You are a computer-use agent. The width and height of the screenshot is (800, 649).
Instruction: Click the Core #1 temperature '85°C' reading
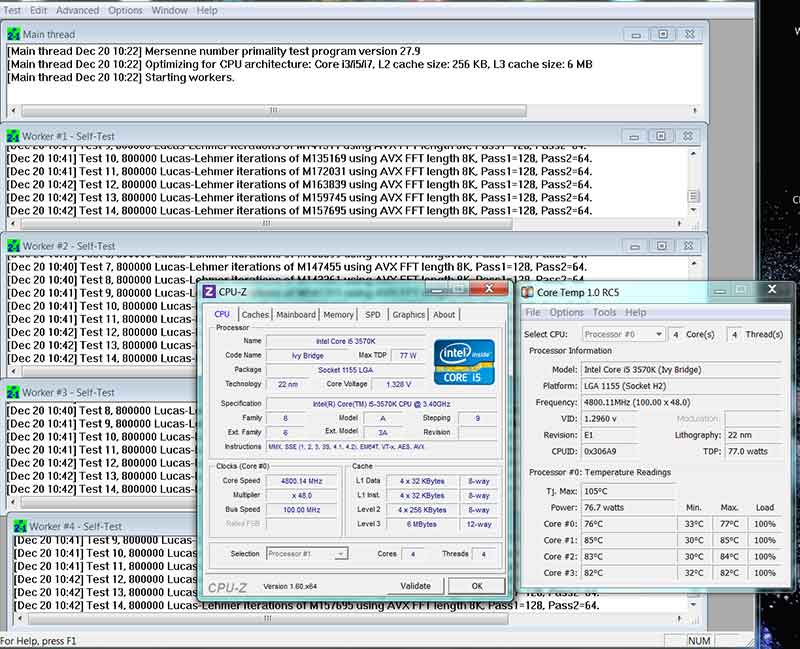point(629,540)
